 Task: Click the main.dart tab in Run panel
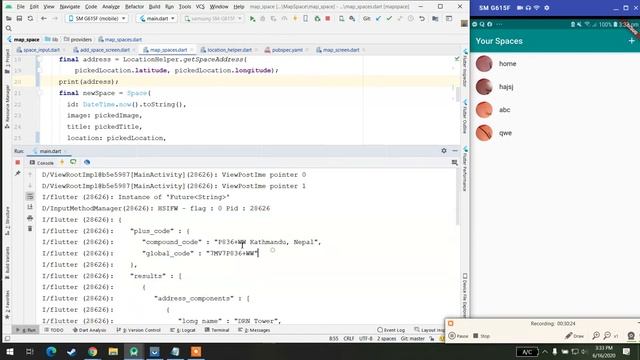[x=50, y=151]
